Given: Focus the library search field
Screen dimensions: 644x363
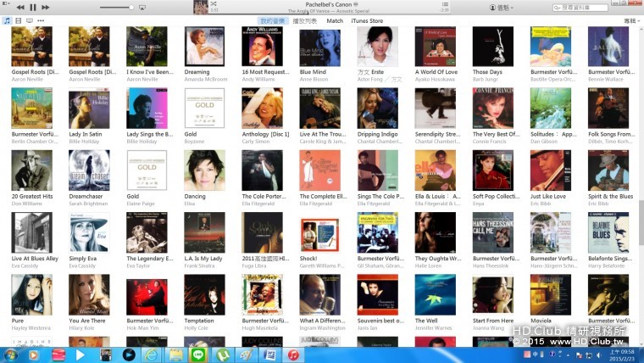Looking at the screenshot, I should [x=580, y=8].
